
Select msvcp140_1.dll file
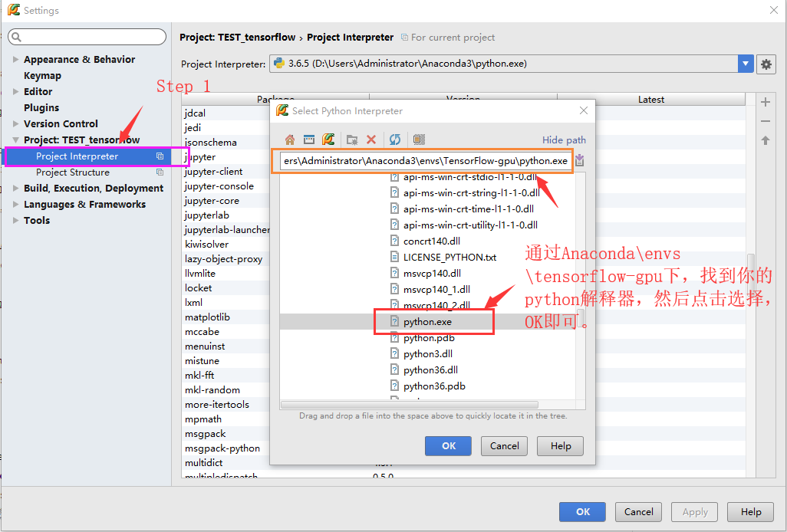[x=436, y=289]
